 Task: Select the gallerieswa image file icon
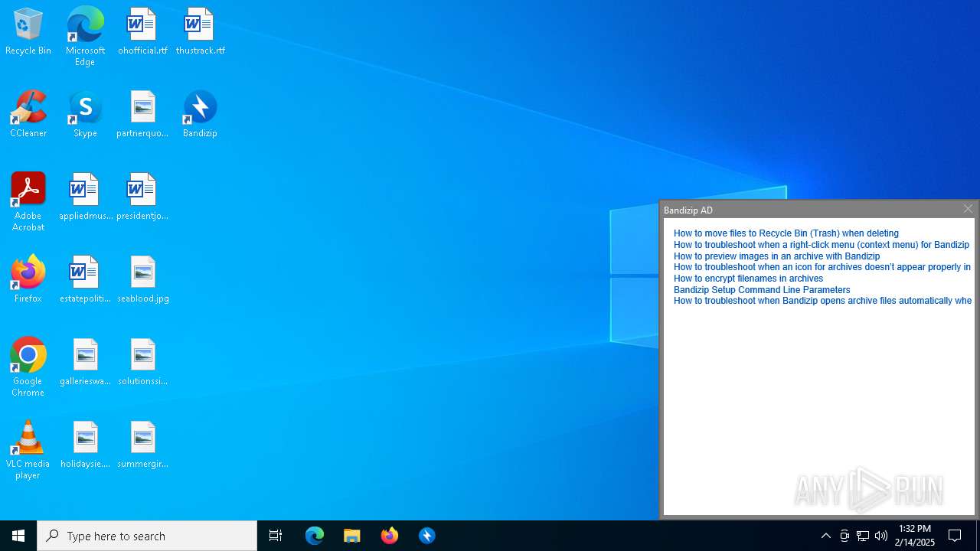click(85, 363)
